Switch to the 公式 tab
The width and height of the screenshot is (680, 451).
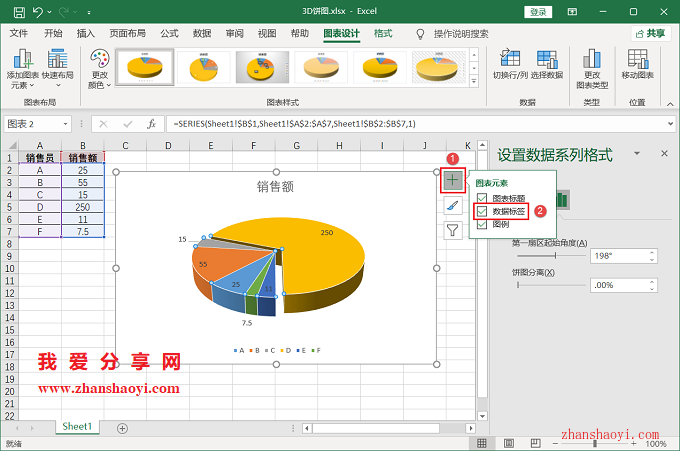click(169, 33)
